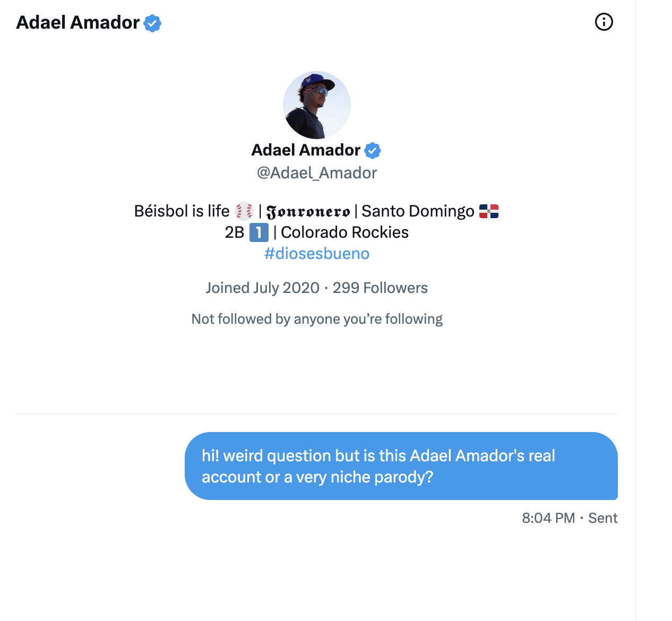Image resolution: width=672 pixels, height=621 pixels.
Task: Open Adael Amador's profile picture
Action: tap(317, 105)
